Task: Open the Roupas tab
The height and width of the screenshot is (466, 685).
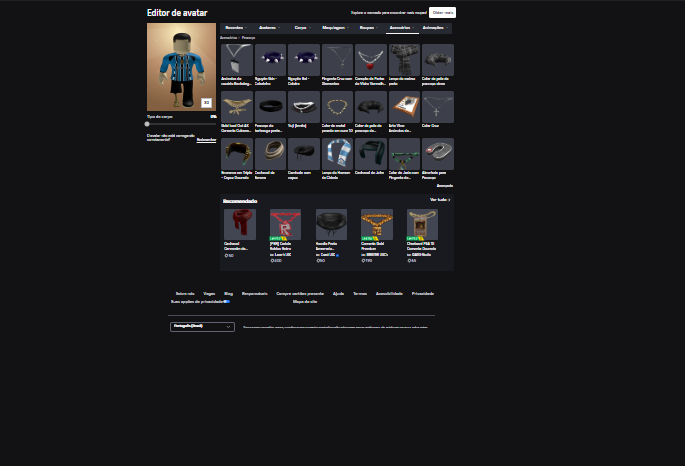Action: (x=369, y=28)
